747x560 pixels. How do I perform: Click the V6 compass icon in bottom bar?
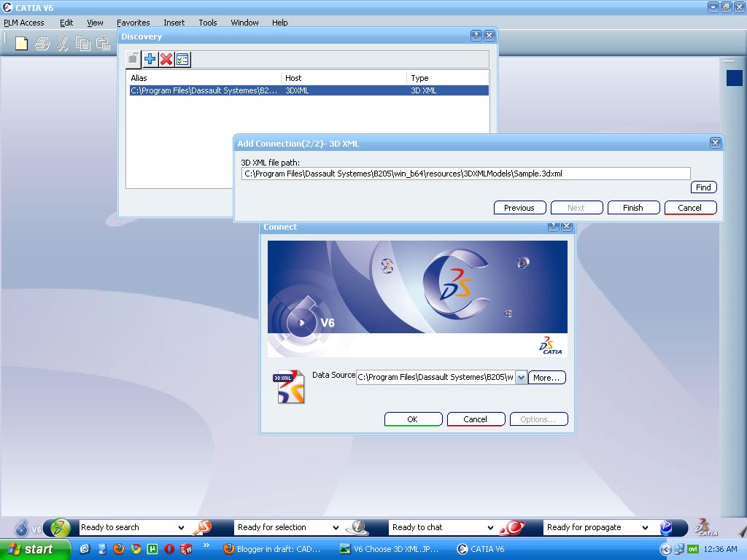(x=22, y=528)
